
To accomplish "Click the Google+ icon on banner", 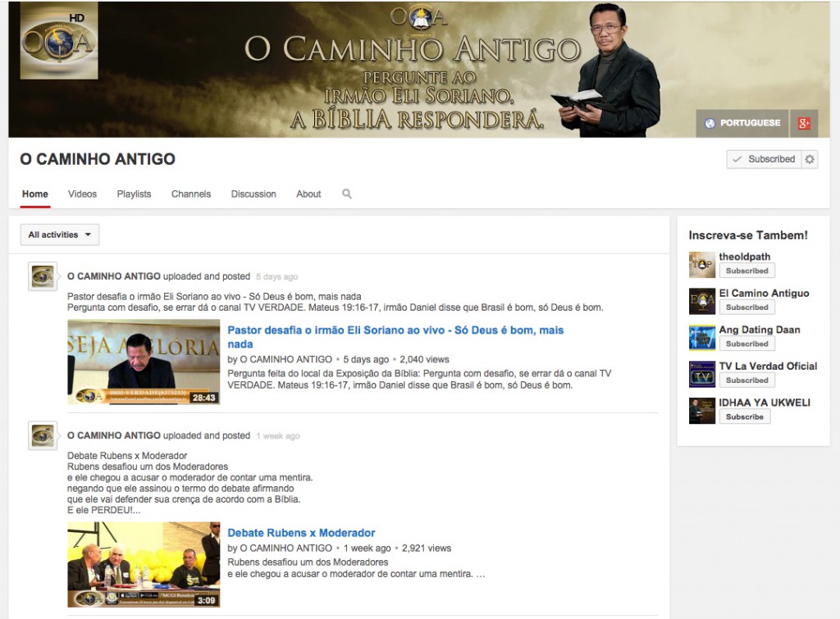I will point(804,123).
